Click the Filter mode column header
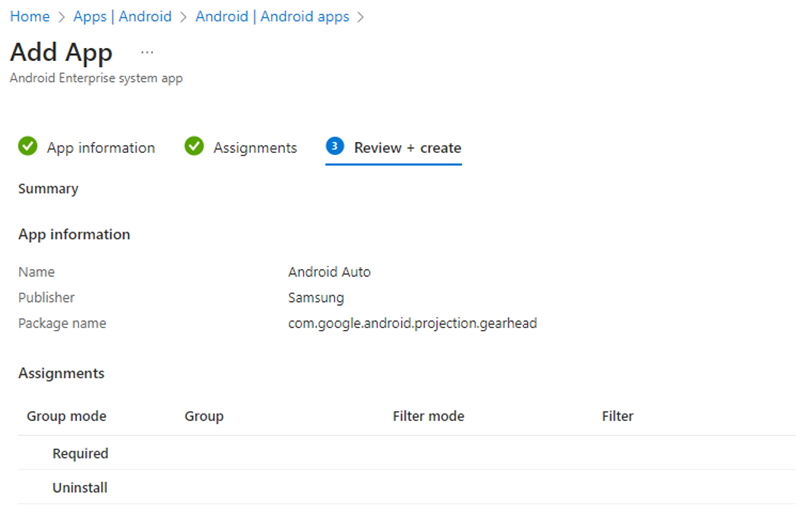Viewport: 796px width, 516px height. [x=428, y=416]
